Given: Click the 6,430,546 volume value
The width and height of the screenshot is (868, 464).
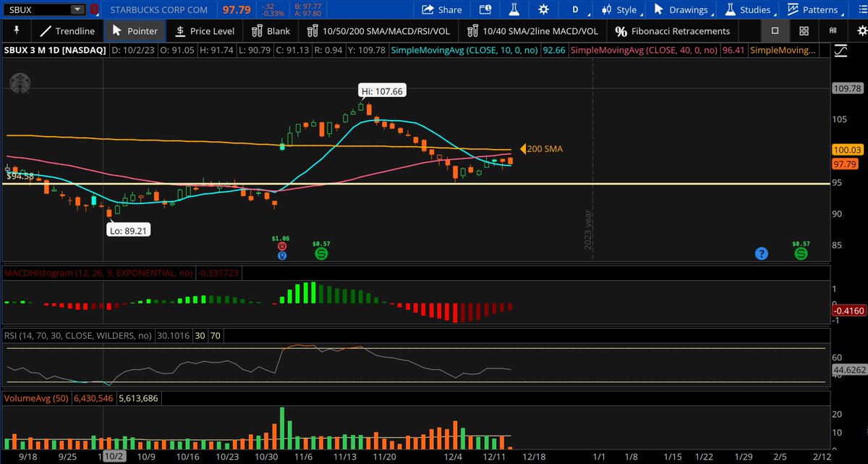Looking at the screenshot, I should tap(94, 398).
